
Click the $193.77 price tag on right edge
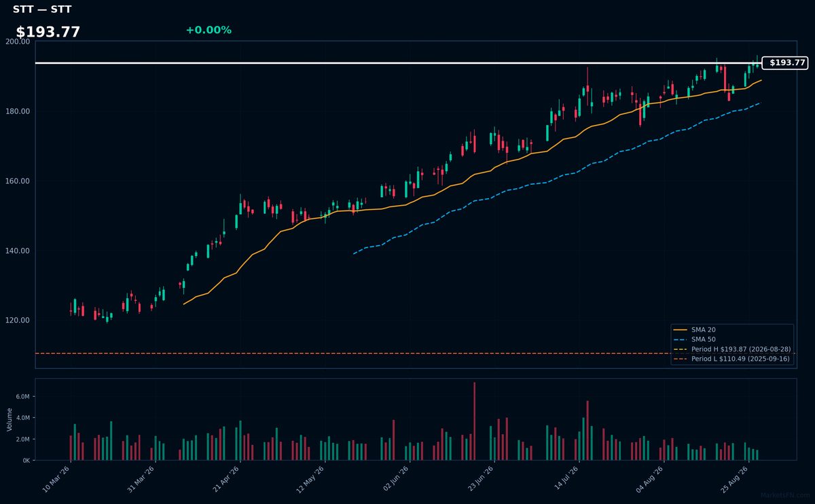[785, 63]
